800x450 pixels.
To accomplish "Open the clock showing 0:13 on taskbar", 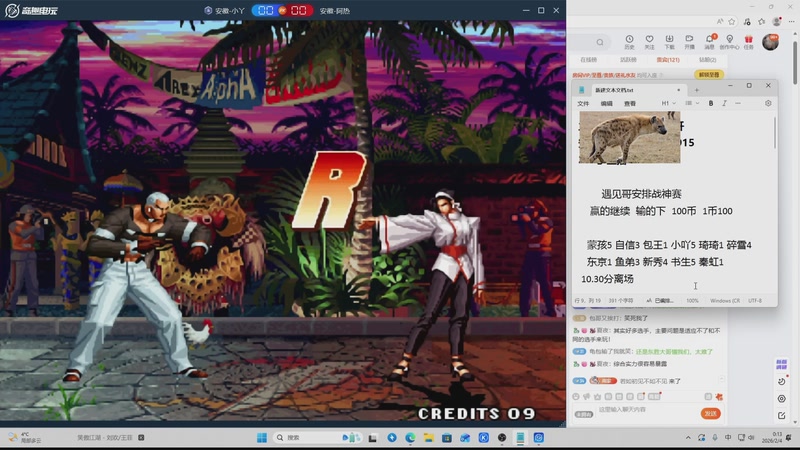I will pos(772,437).
